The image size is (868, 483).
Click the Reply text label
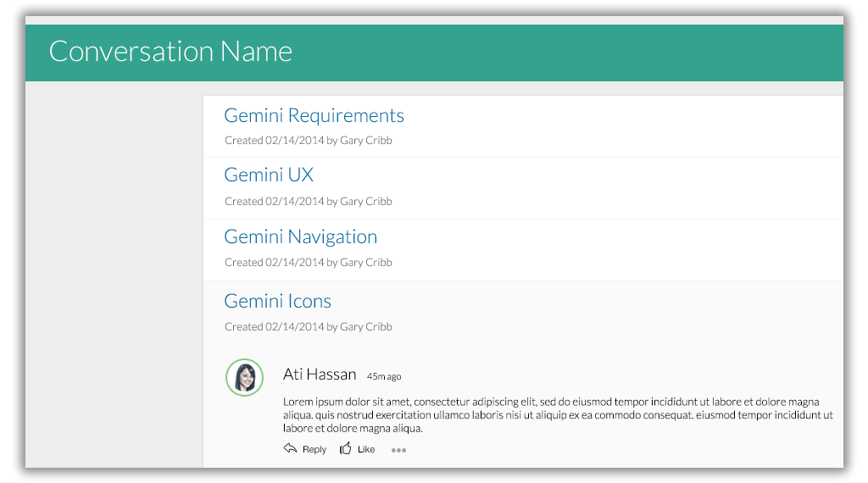[x=314, y=449]
